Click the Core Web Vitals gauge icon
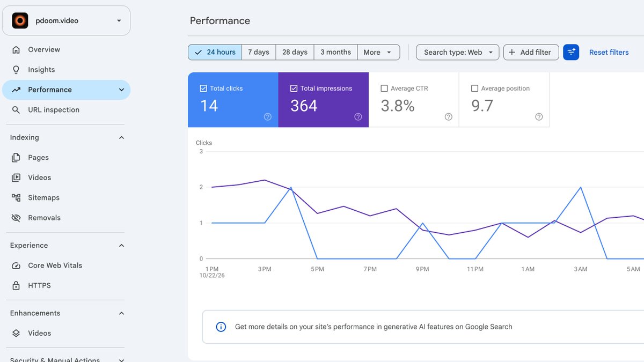 [x=16, y=265]
